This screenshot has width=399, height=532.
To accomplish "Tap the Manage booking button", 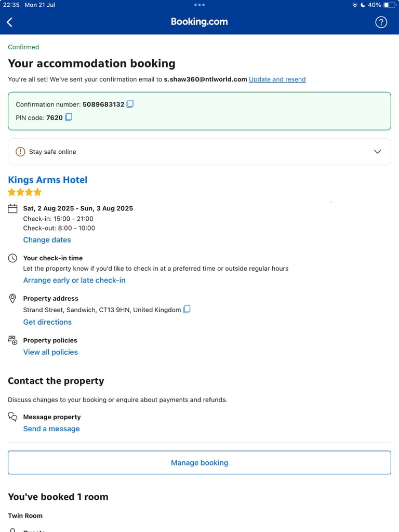I will point(199,462).
